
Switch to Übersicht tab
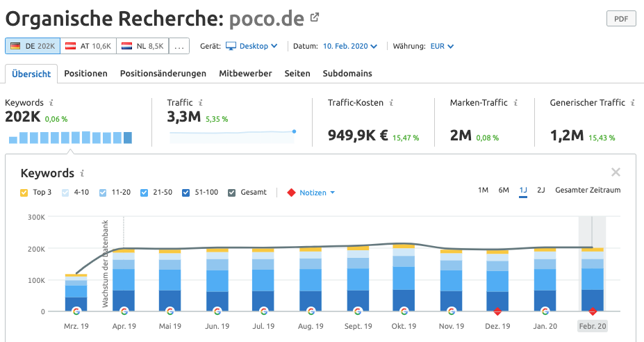[31, 74]
